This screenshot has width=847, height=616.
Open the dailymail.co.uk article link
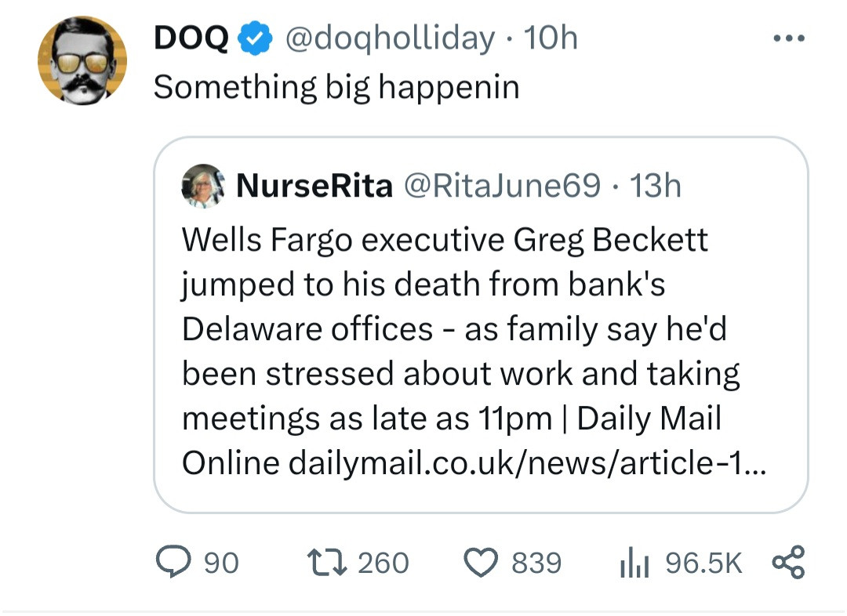click(530, 462)
